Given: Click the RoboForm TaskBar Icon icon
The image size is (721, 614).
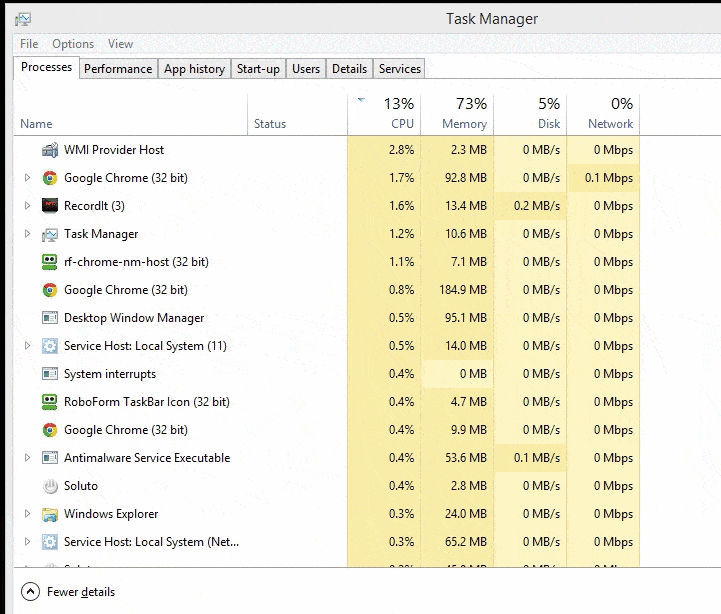Looking at the screenshot, I should click(50, 402).
